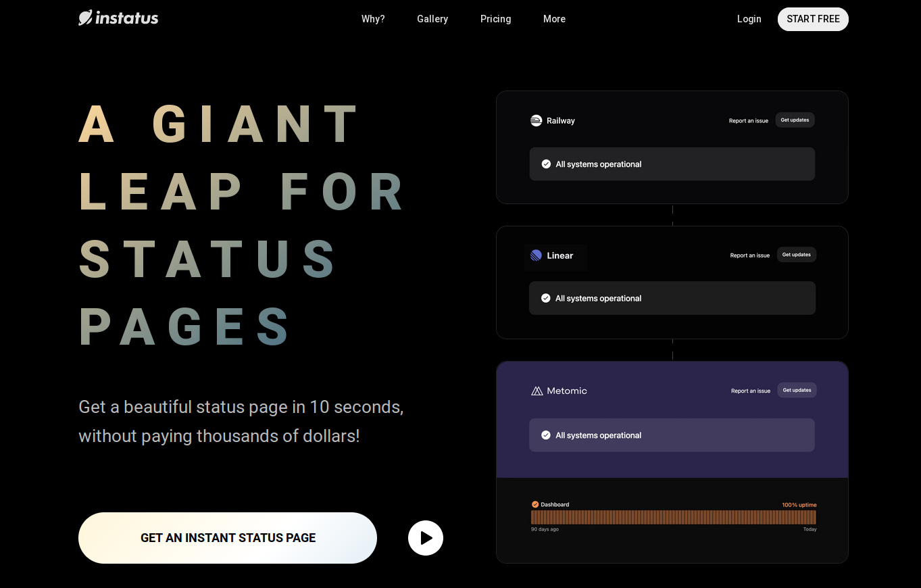
Task: Go to the Pricing page
Action: [x=495, y=19]
